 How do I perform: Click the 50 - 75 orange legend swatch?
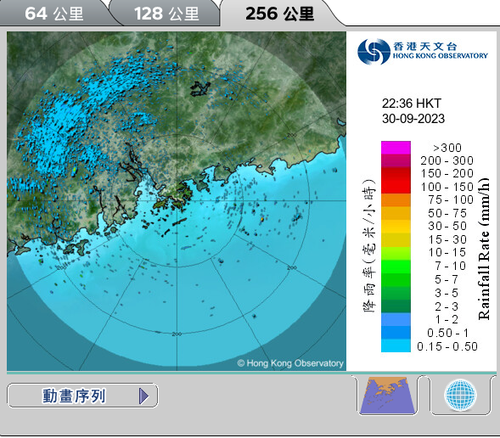[396, 213]
